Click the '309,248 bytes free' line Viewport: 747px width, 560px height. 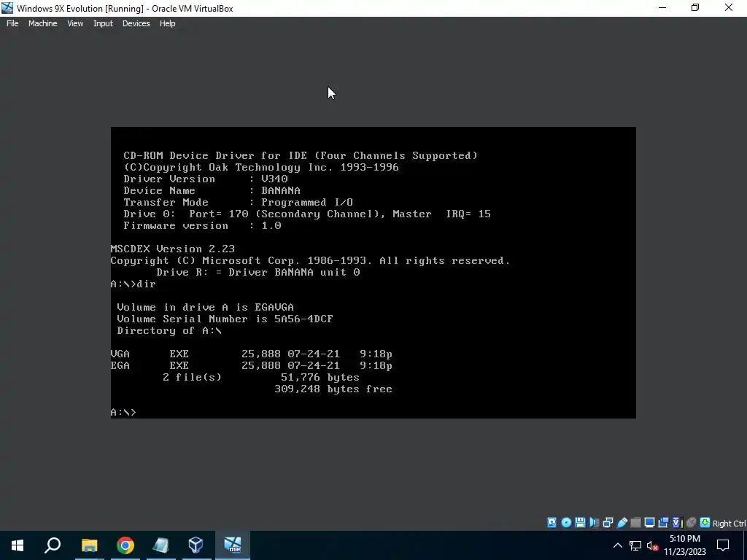(x=333, y=389)
